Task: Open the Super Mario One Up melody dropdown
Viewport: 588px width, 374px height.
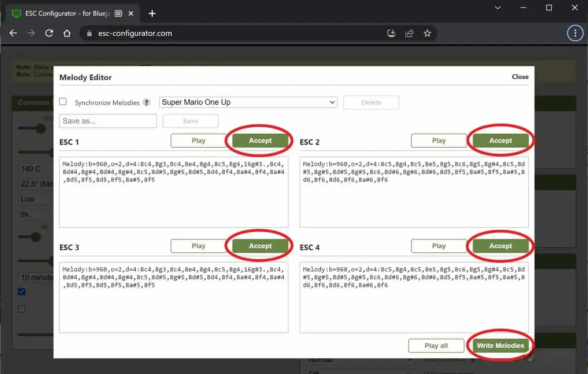Action: [x=248, y=102]
